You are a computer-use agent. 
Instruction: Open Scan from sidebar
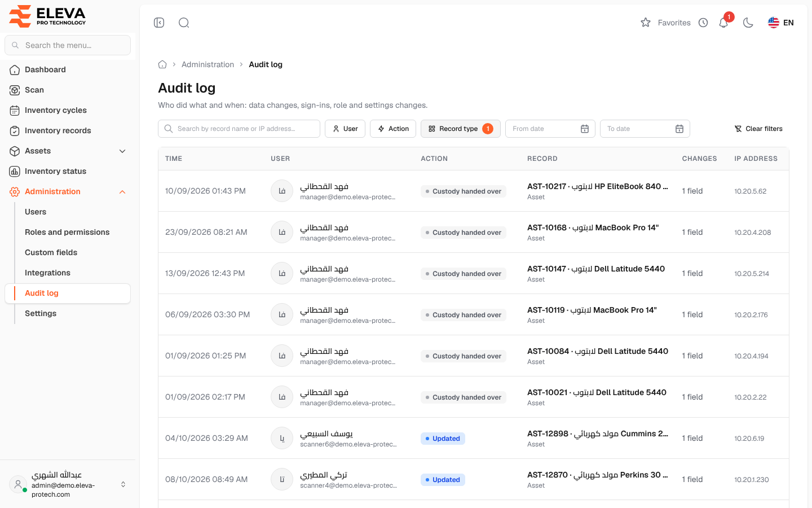click(x=68, y=90)
